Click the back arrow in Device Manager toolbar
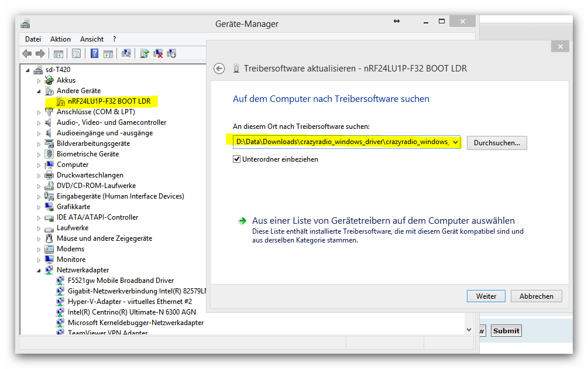Viewport: 588px width, 369px height. tap(27, 54)
